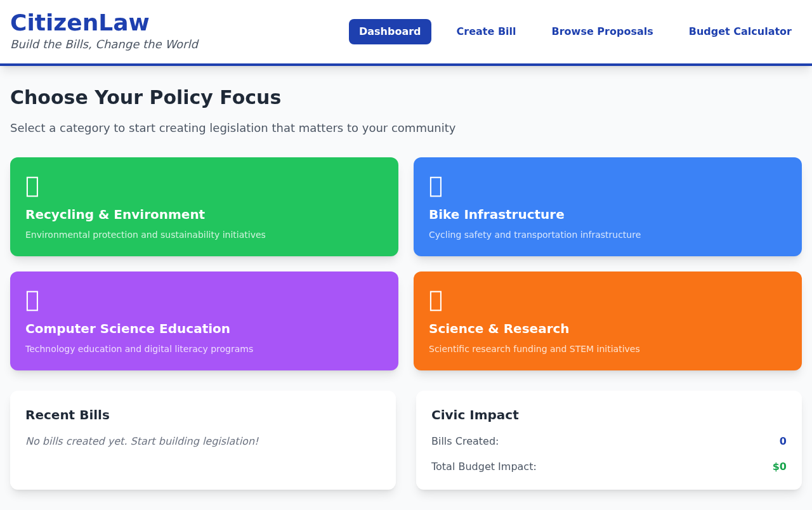Click the Recent Bills panel heading
This screenshot has width=812, height=510.
[x=67, y=415]
